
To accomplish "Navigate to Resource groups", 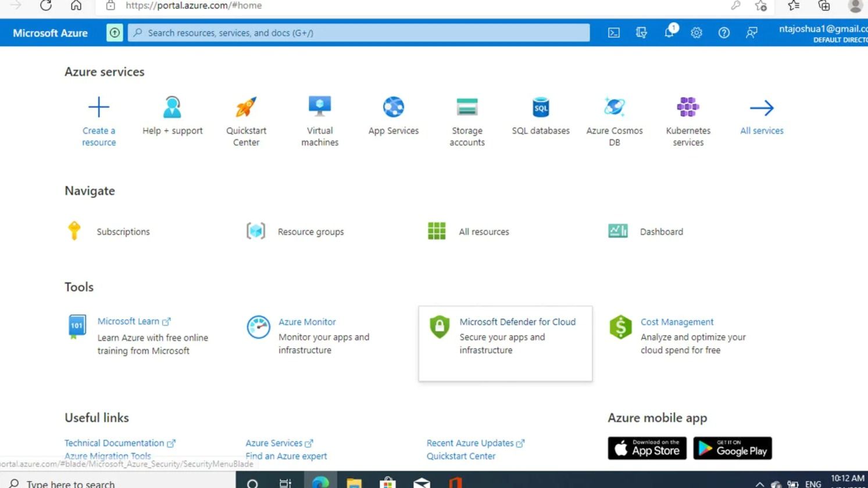I will point(310,232).
